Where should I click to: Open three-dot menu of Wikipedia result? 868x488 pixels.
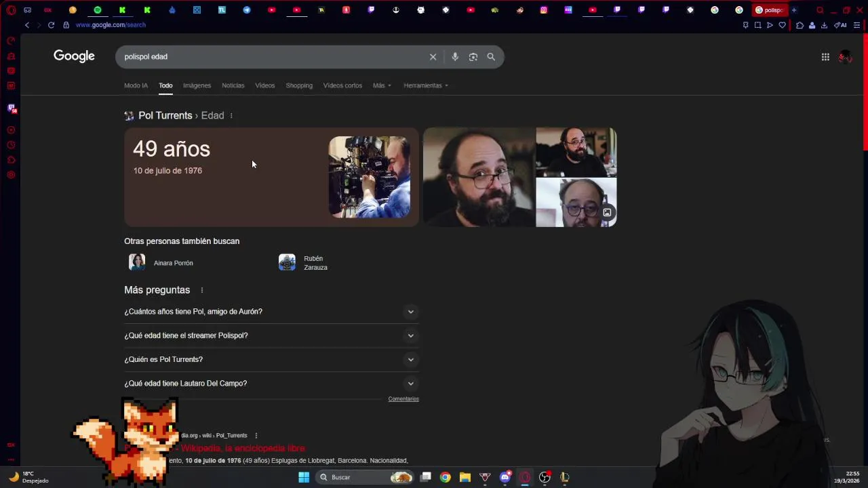click(256, 436)
